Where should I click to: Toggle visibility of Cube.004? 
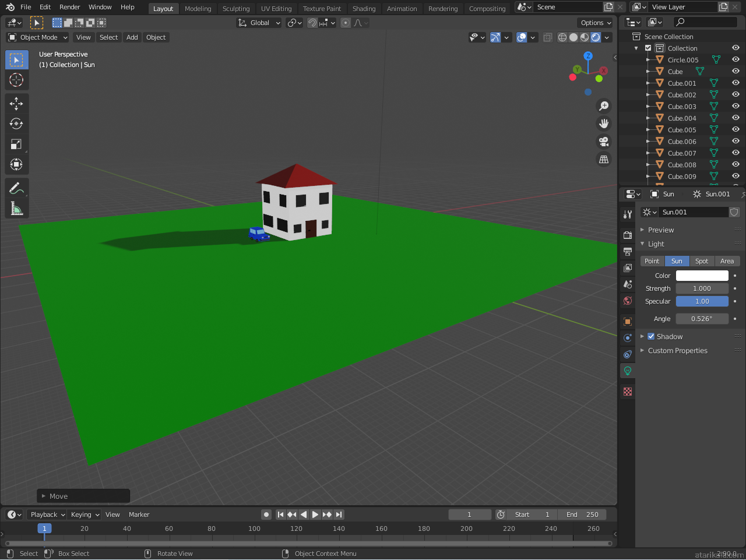point(736,118)
